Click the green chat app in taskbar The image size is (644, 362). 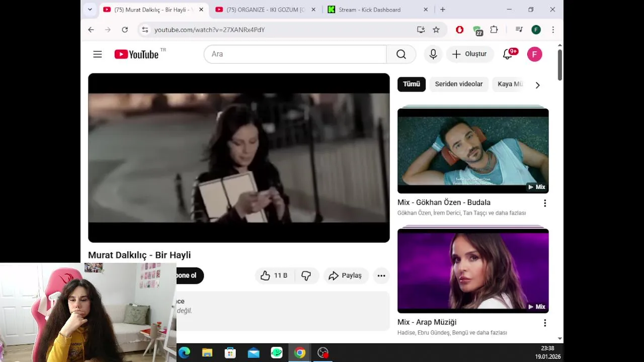click(277, 353)
